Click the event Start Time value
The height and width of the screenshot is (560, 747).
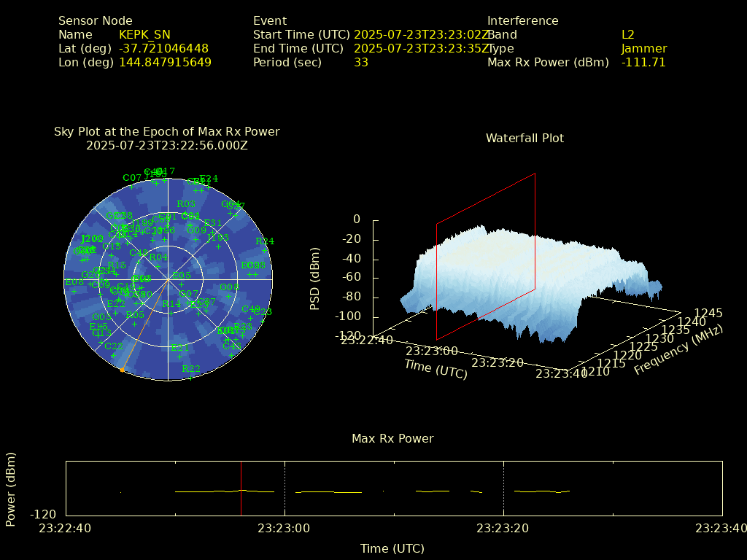coord(420,35)
